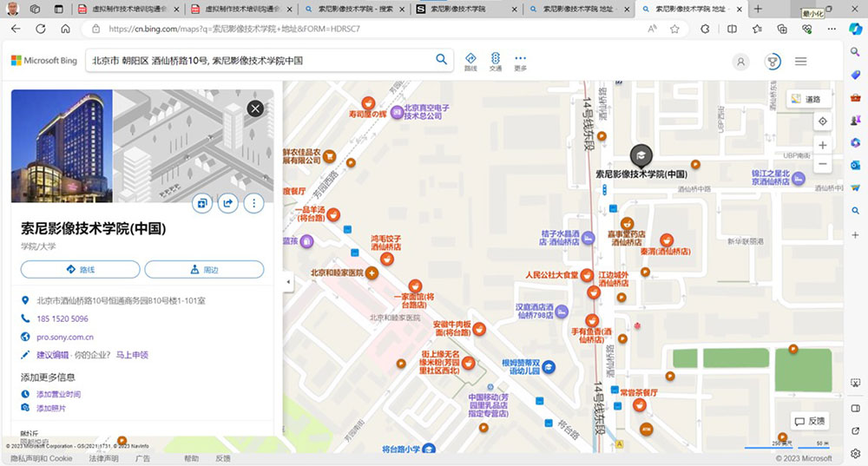Click the share icon on place card
868x466 pixels.
228,204
